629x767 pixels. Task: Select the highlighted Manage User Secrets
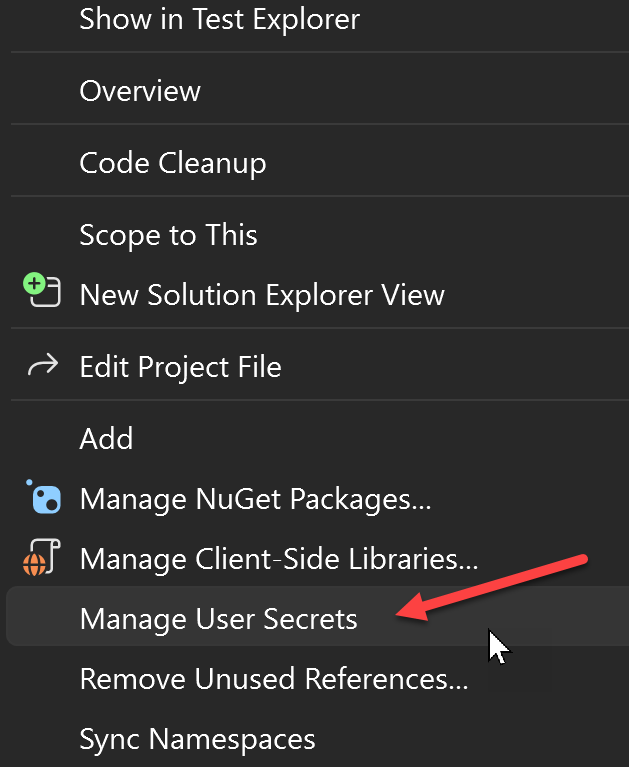218,619
